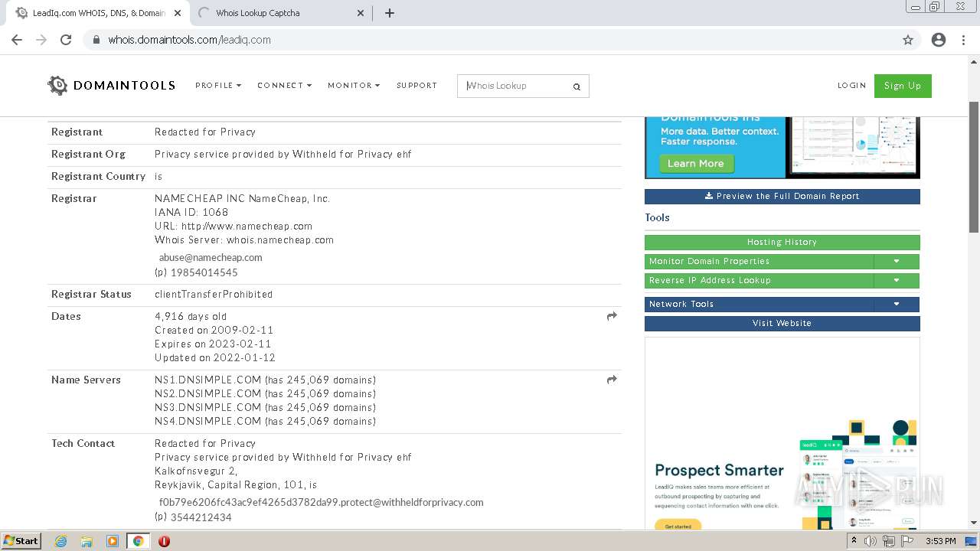980x551 pixels.
Task: Open a new browser tab with plus
Action: (x=389, y=13)
